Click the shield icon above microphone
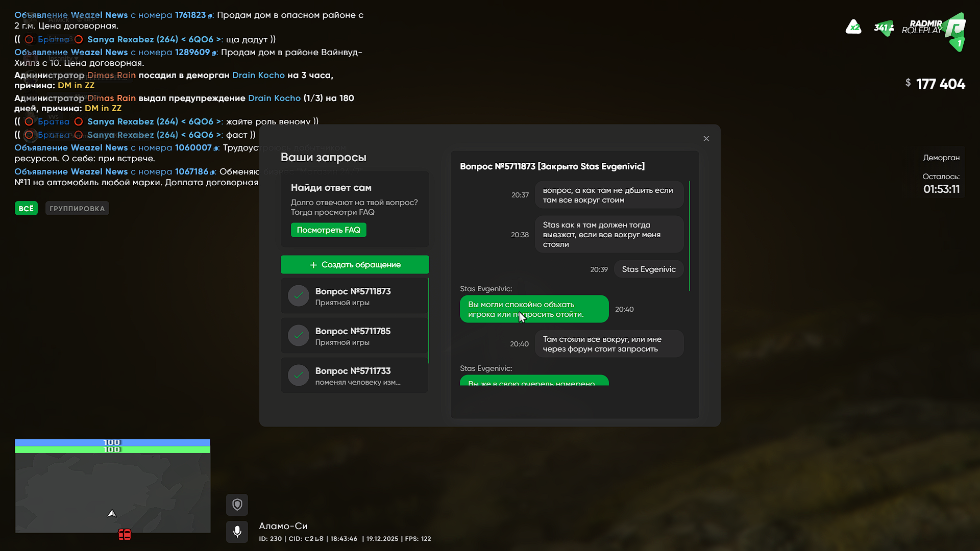This screenshot has width=980, height=551. pos(237,505)
